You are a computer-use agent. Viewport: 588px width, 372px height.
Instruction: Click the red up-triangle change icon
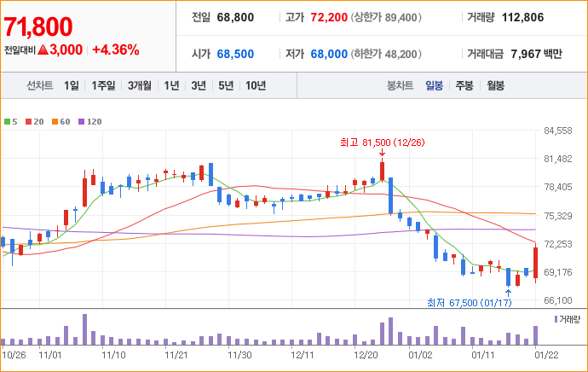(x=43, y=49)
